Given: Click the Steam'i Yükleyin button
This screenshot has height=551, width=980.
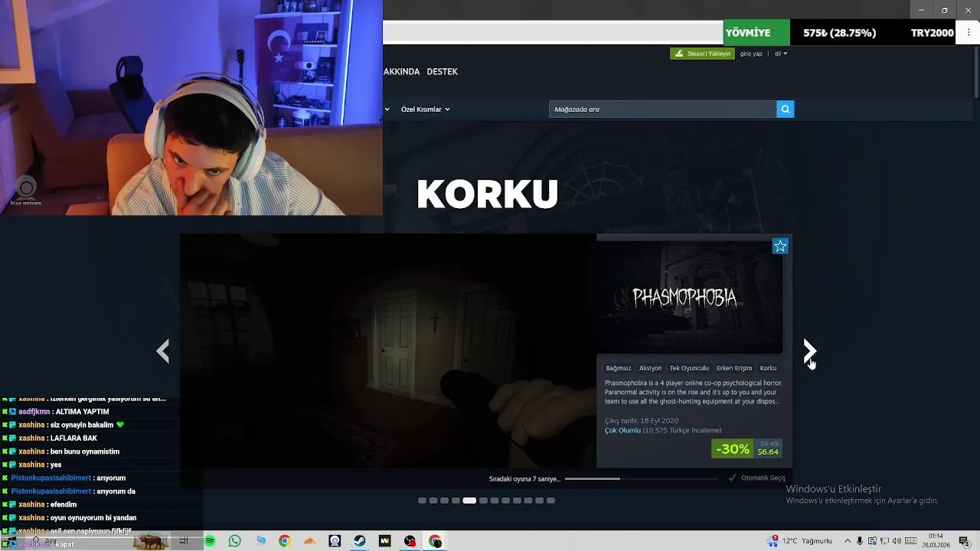Looking at the screenshot, I should pyautogui.click(x=702, y=54).
